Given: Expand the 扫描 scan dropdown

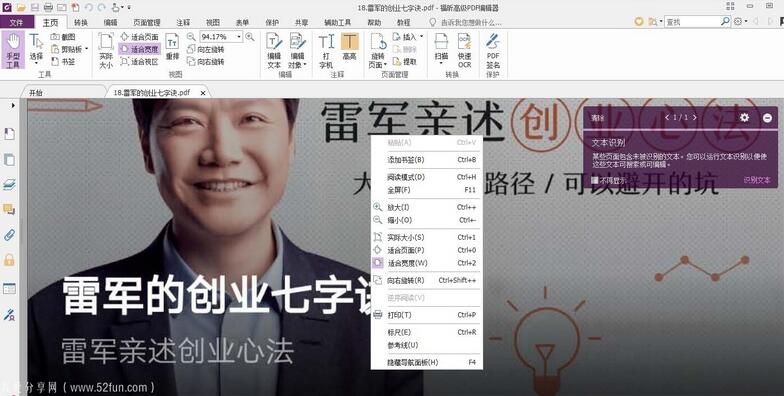Looking at the screenshot, I should (x=441, y=64).
